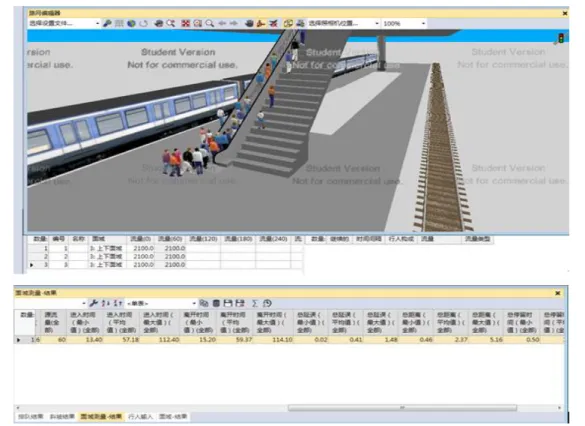Select pedestrian input row number 3
Screen dimensions: 585x426
pos(164,264)
